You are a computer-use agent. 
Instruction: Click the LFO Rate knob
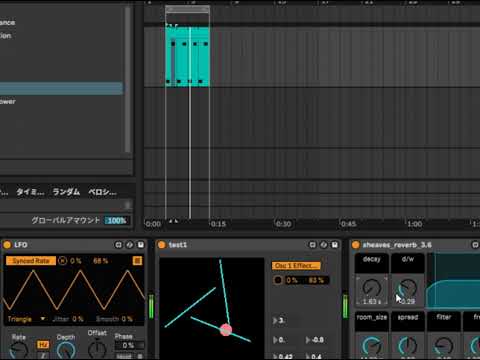(x=19, y=351)
